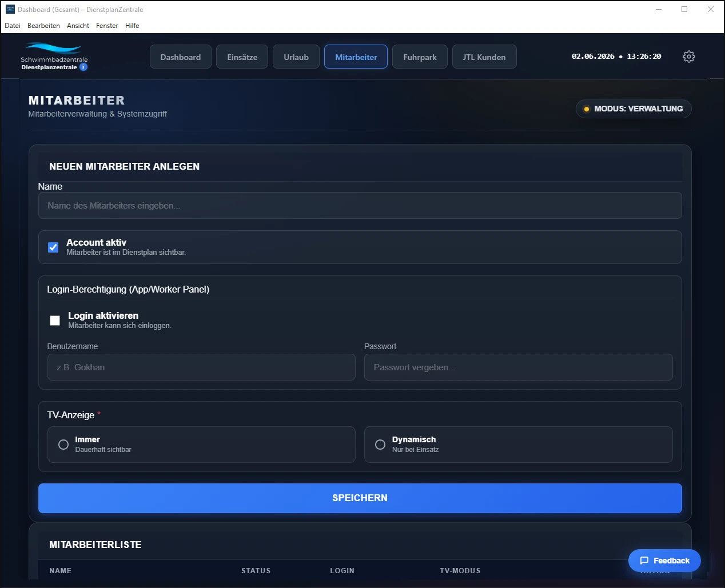Click the TV-MODUS column header
This screenshot has width=725, height=588.
[460, 571]
